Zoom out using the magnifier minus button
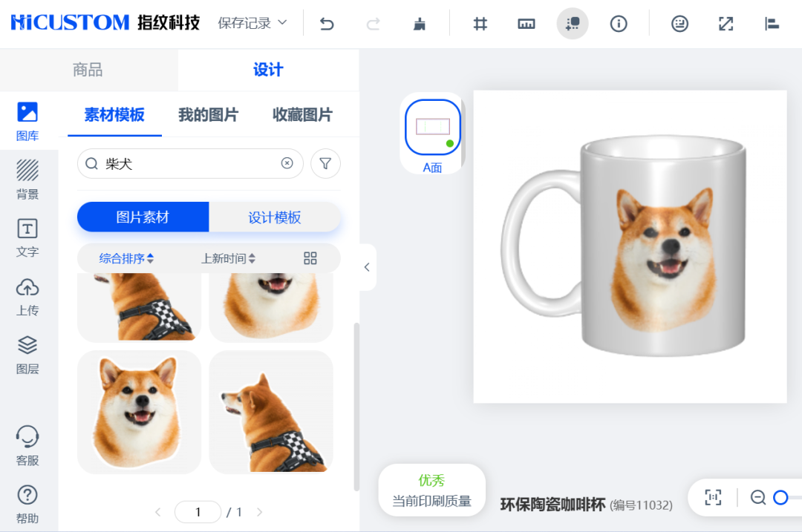This screenshot has height=532, width=802. pos(757,498)
